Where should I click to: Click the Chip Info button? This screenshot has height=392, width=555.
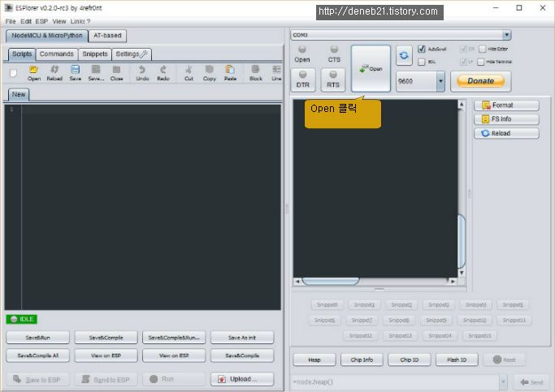(x=362, y=360)
